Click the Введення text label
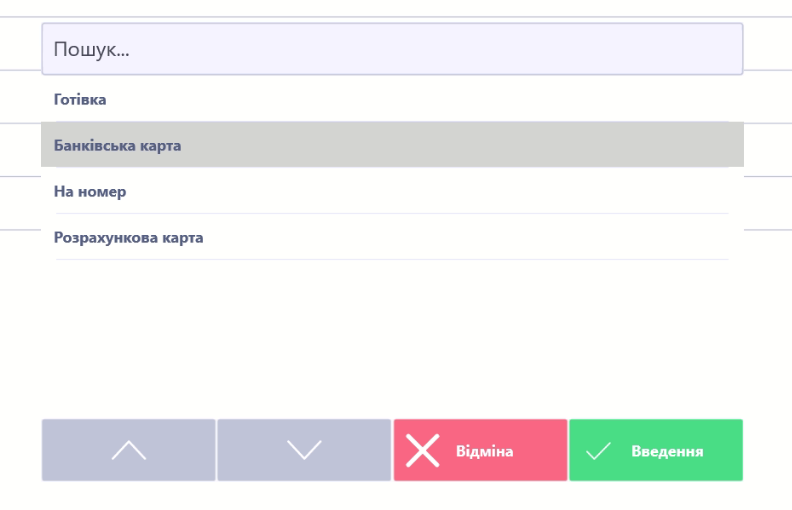 click(x=667, y=451)
